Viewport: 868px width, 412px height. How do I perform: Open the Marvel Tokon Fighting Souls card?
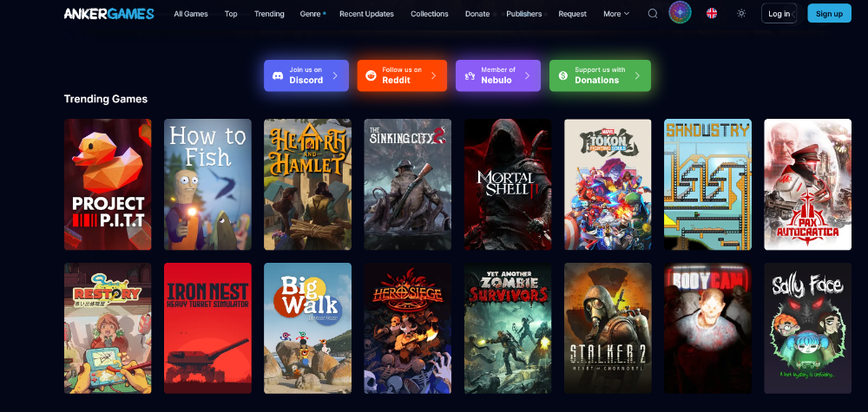[608, 184]
